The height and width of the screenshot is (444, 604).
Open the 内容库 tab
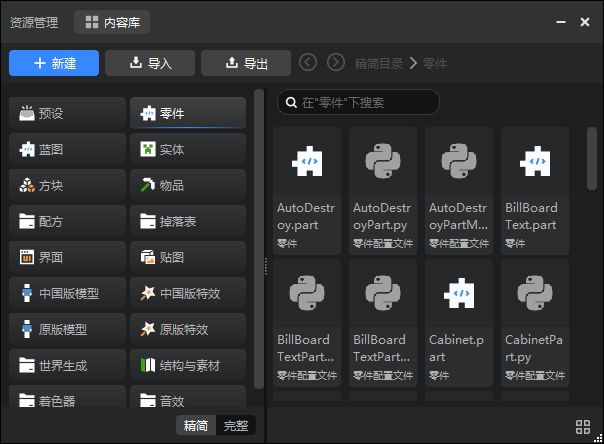point(112,22)
